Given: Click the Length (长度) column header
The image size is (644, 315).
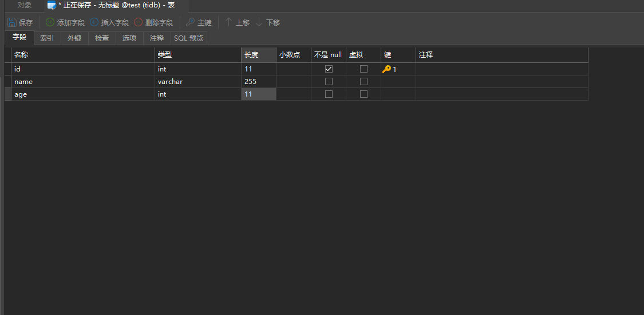Looking at the screenshot, I should pos(259,55).
